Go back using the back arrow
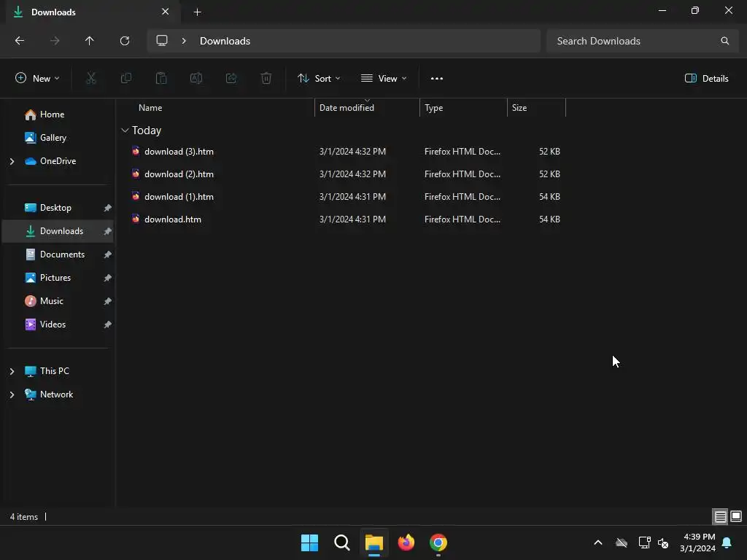This screenshot has width=747, height=560. coord(20,41)
